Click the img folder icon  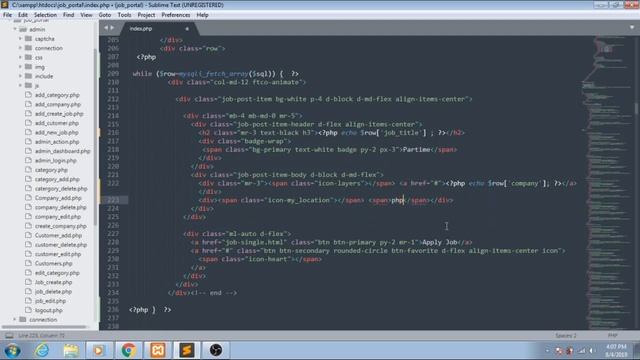point(29,67)
